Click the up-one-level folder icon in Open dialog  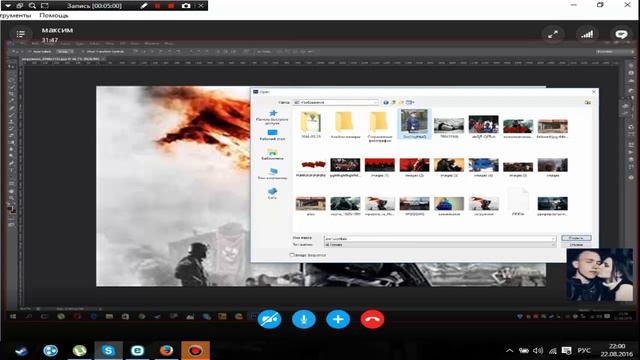pyautogui.click(x=393, y=102)
